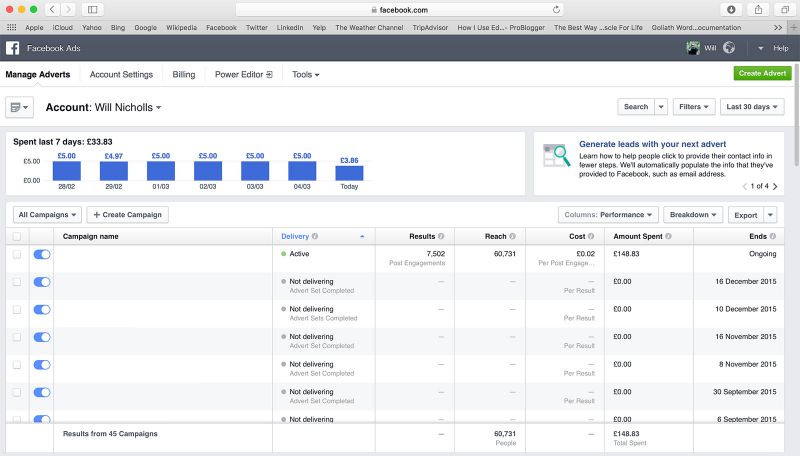Screen dimensions: 800x456
Task: Add a new tab with plus icon
Action: [x=793, y=28]
